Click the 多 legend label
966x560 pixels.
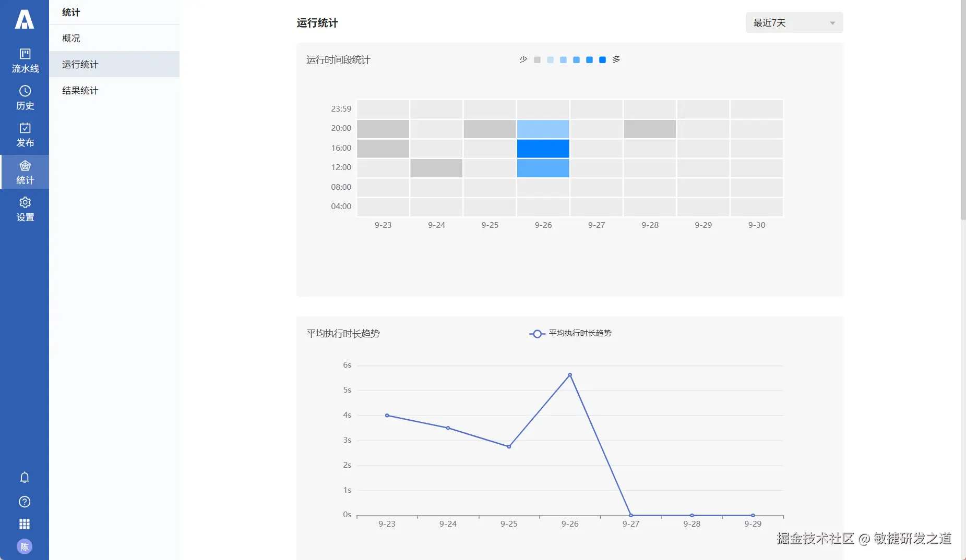pos(616,59)
